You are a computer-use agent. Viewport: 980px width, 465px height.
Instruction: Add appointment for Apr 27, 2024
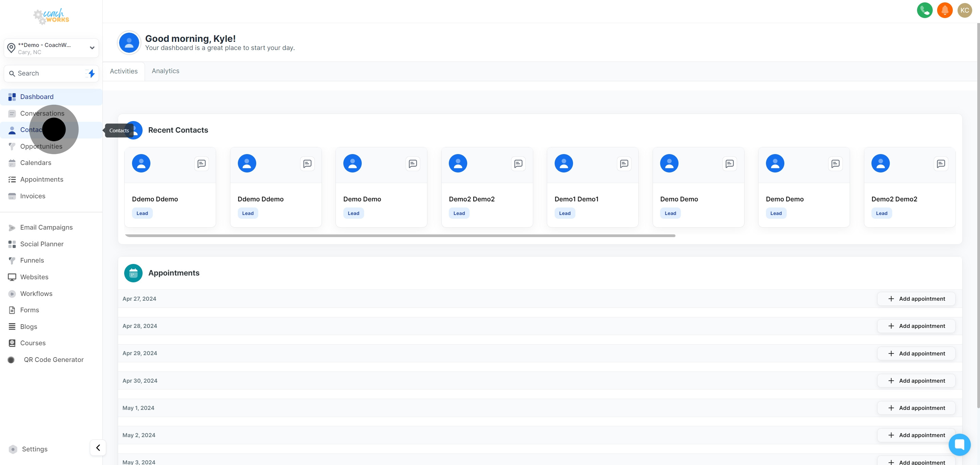coord(916,299)
